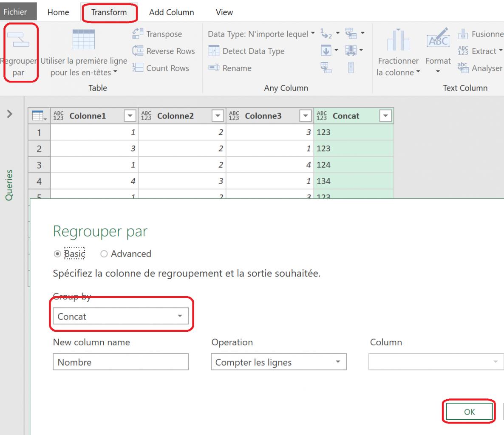Click the Transpose icon
This screenshot has width=504, height=435.
click(x=138, y=34)
